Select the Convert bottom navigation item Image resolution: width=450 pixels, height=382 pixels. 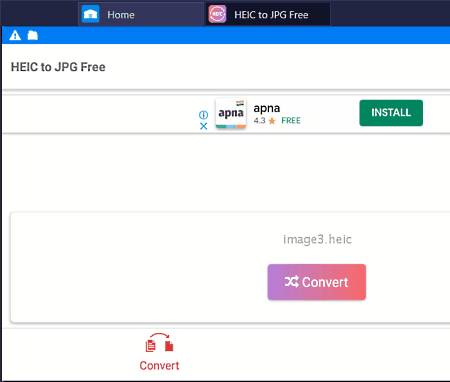point(159,352)
